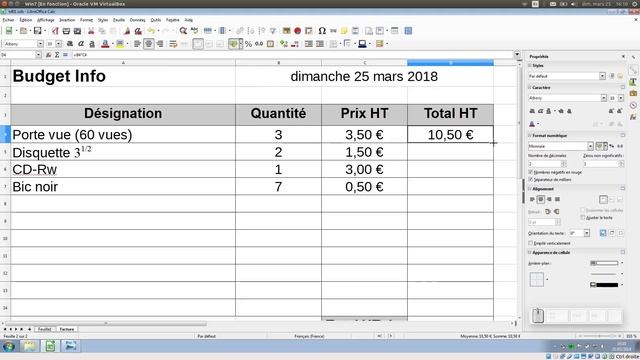Open the 'Orientation du texte' angle dropdown

tap(587, 233)
